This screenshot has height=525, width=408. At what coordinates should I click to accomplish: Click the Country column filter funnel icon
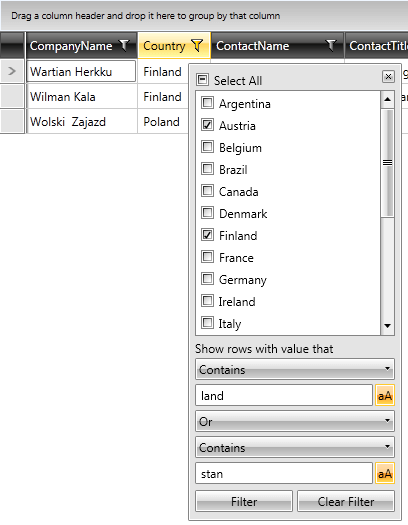[x=197, y=45]
